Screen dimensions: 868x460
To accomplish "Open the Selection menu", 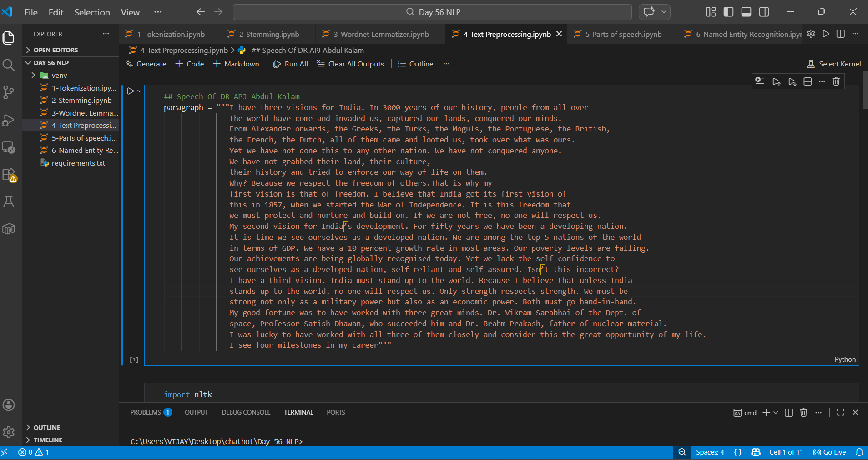I will coord(92,12).
